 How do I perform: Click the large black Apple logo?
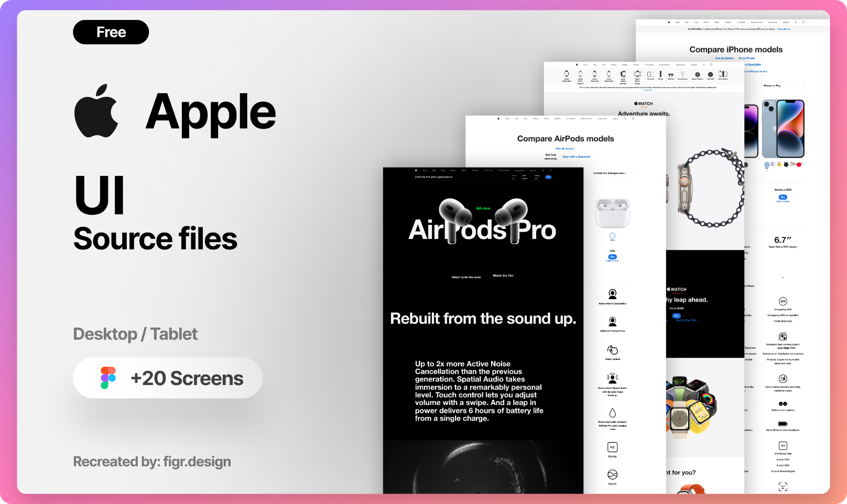[96, 111]
